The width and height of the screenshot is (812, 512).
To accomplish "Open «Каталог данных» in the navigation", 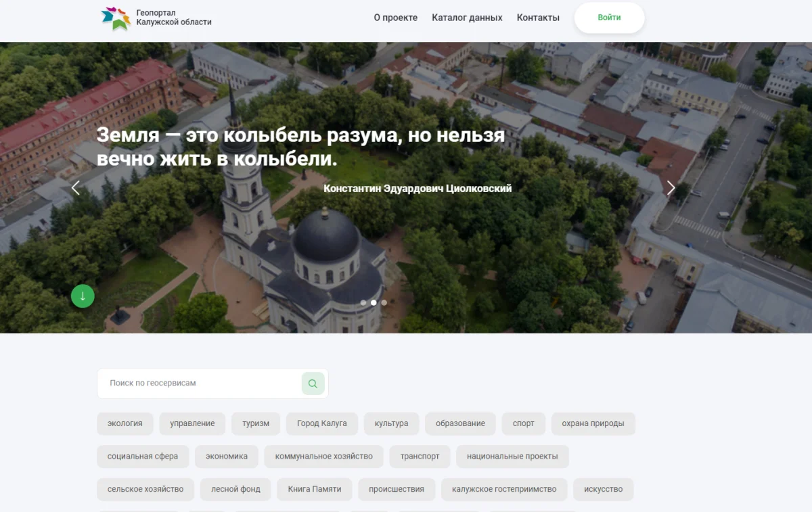I will coord(467,18).
